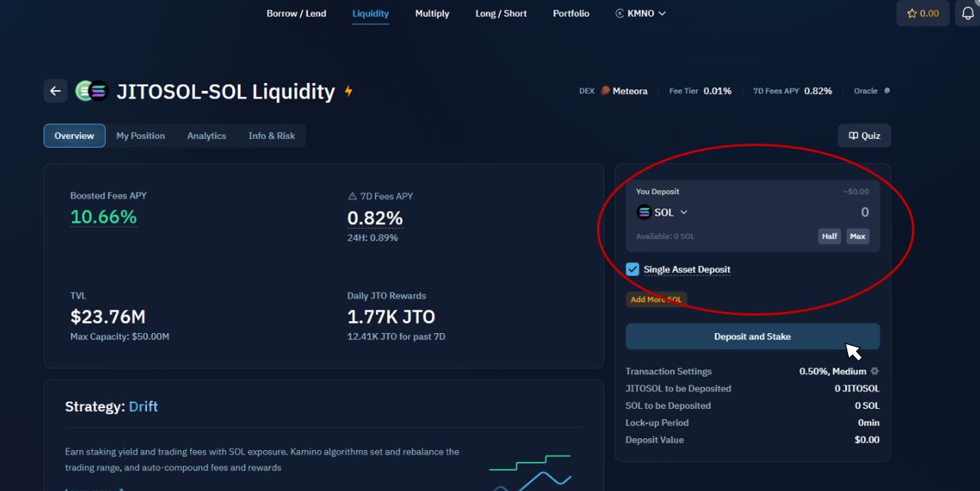Open the Drift strategy link

(143, 407)
